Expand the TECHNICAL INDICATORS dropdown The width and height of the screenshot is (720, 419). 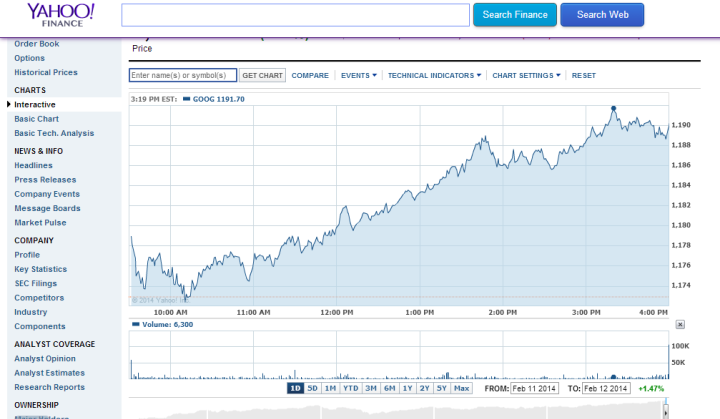tap(434, 75)
